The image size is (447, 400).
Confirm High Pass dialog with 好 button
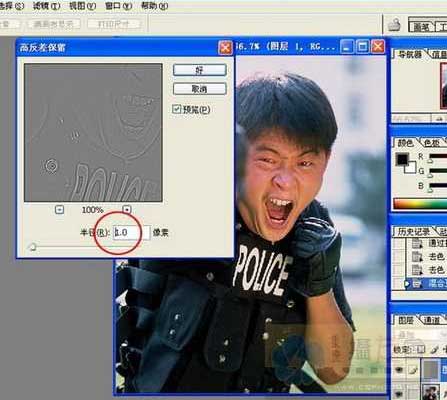point(200,70)
